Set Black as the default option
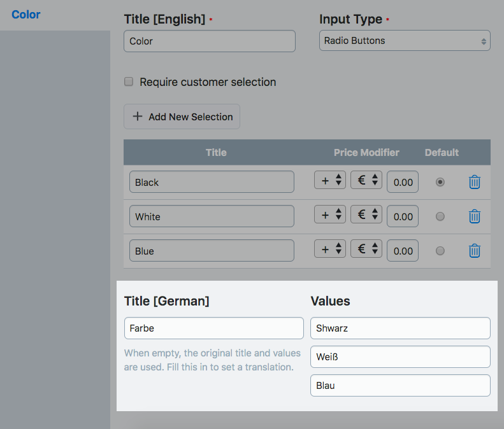Viewport: 504px width, 429px height. (440, 182)
